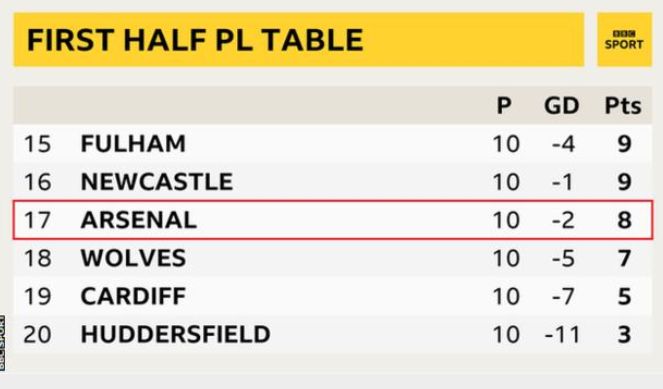Screen dimensions: 663x389
Task: Click position number 15 beside Fulham
Action: 37,144
